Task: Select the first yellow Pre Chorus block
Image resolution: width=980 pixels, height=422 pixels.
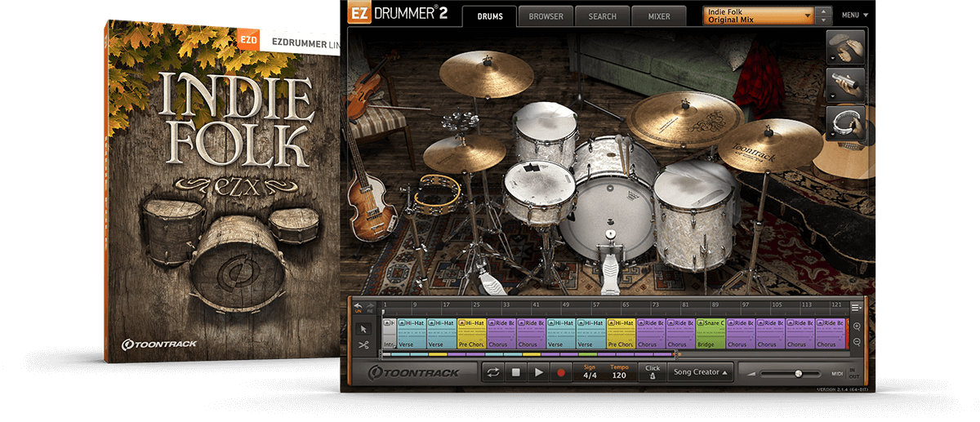Action: pos(472,334)
